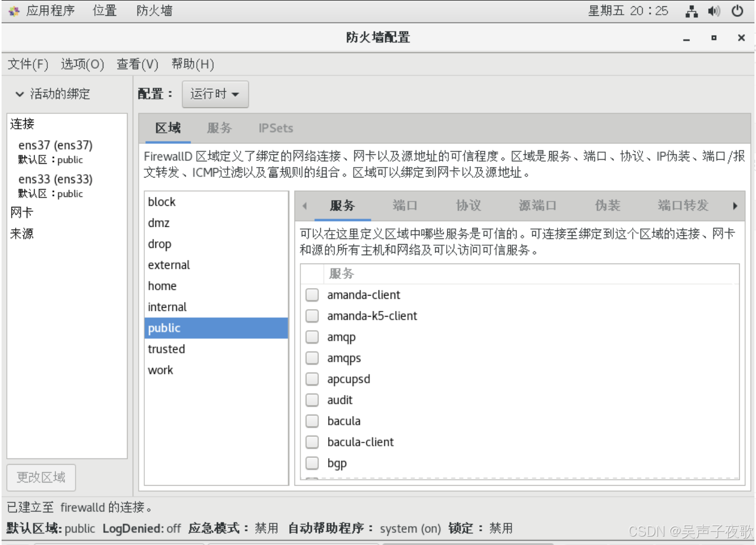This screenshot has height=545, width=756.
Task: Click the 更改区域 button
Action: (x=41, y=477)
